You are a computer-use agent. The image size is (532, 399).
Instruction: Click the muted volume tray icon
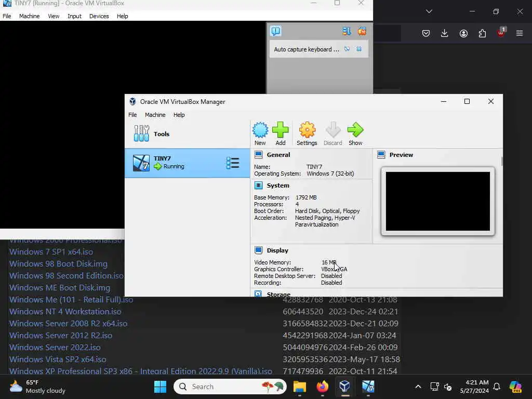tap(448, 387)
